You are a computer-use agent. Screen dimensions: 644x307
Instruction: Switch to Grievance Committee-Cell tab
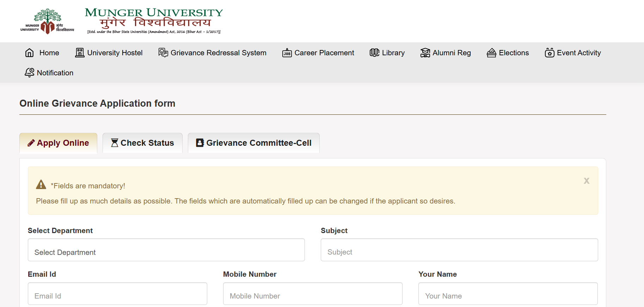click(254, 143)
